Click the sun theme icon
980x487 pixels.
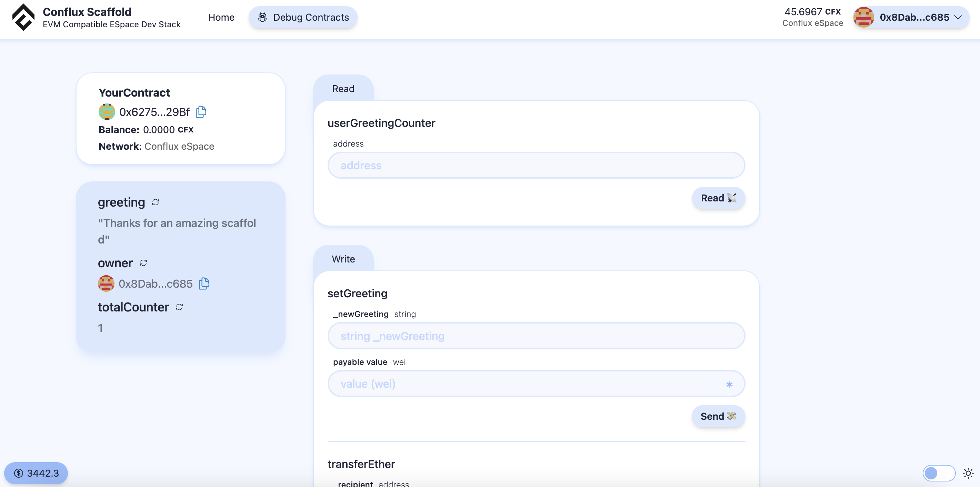click(968, 473)
